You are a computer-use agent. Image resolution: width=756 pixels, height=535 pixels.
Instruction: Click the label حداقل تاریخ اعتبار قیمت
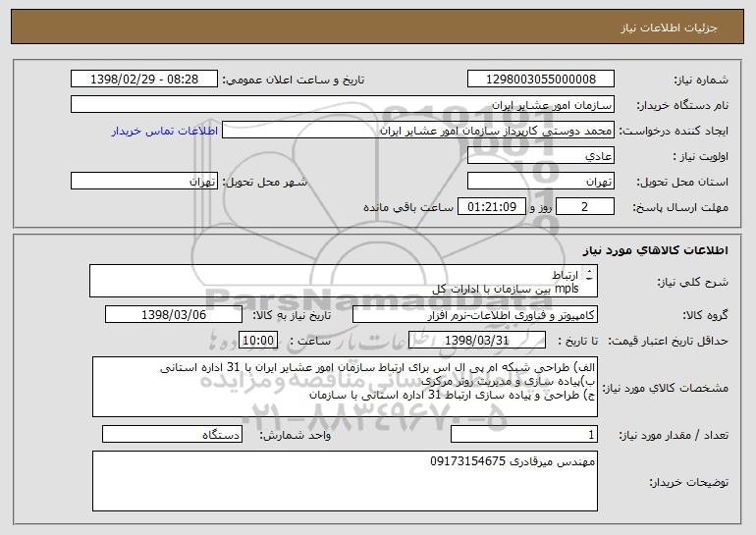[668, 341]
